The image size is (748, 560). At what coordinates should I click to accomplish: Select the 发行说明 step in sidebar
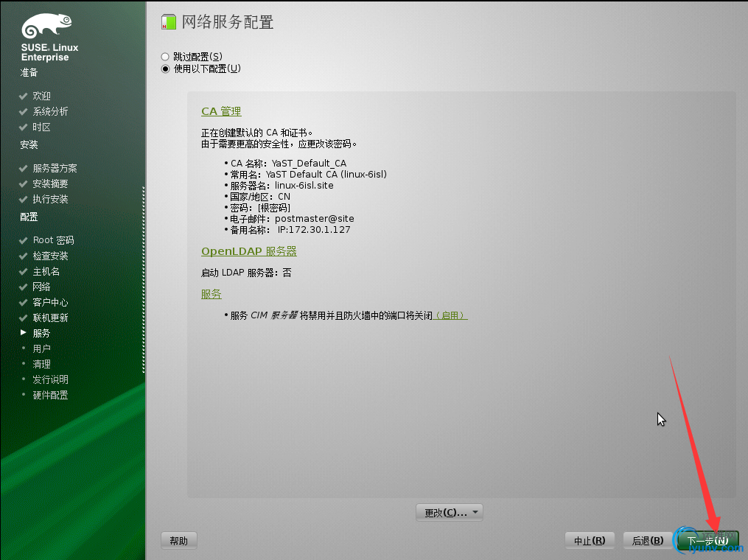[x=50, y=379]
